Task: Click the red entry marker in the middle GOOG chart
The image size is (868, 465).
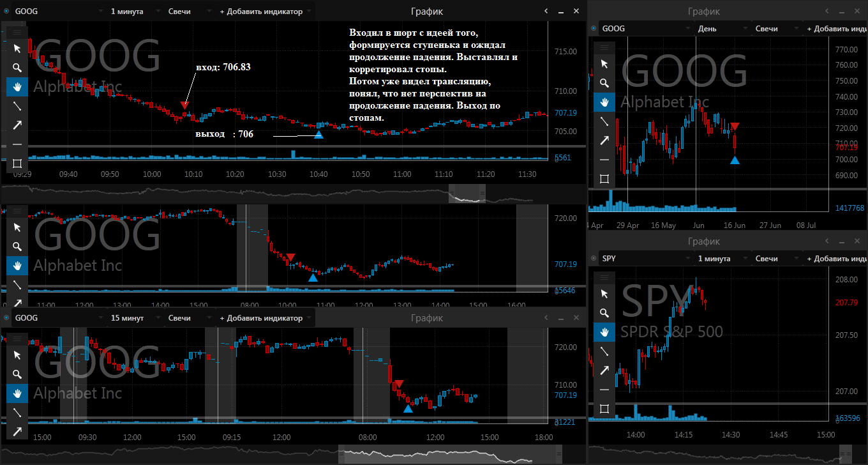Action: 290,257
